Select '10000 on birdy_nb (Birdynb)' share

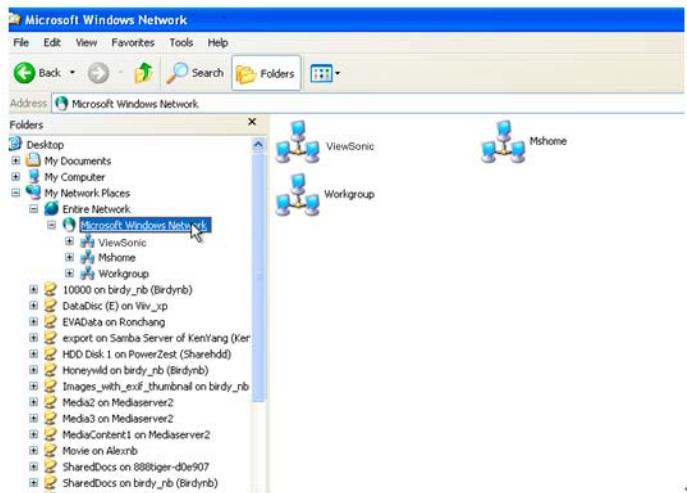click(127, 290)
